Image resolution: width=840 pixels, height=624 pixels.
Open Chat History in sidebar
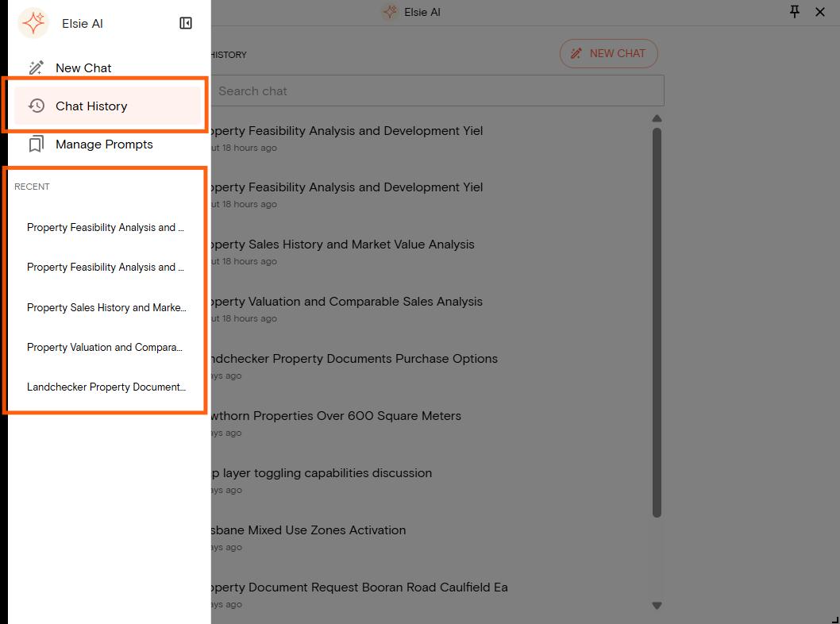[x=107, y=106]
